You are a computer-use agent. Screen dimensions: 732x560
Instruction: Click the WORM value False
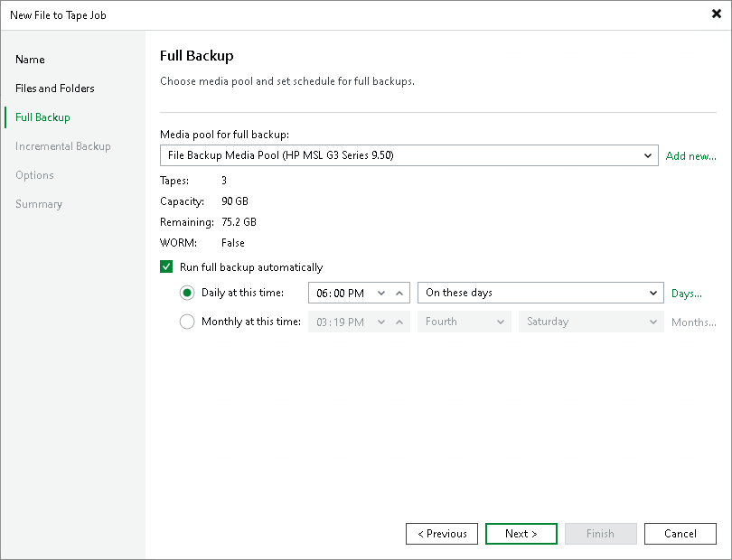pos(233,243)
